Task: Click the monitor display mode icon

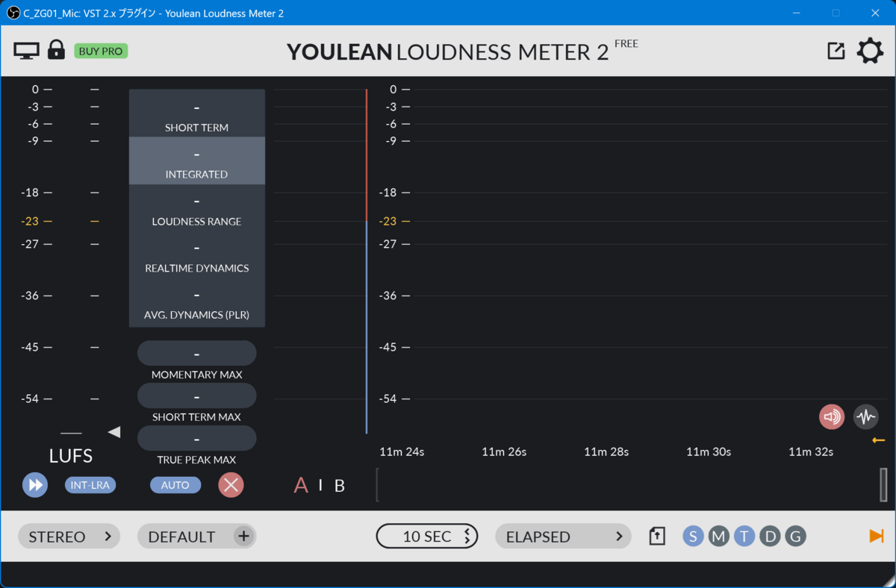Action: pyautogui.click(x=26, y=51)
